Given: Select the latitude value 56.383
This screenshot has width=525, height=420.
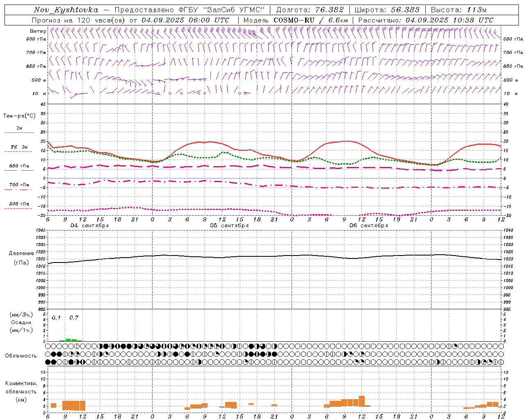Looking at the screenshot, I should [405, 10].
